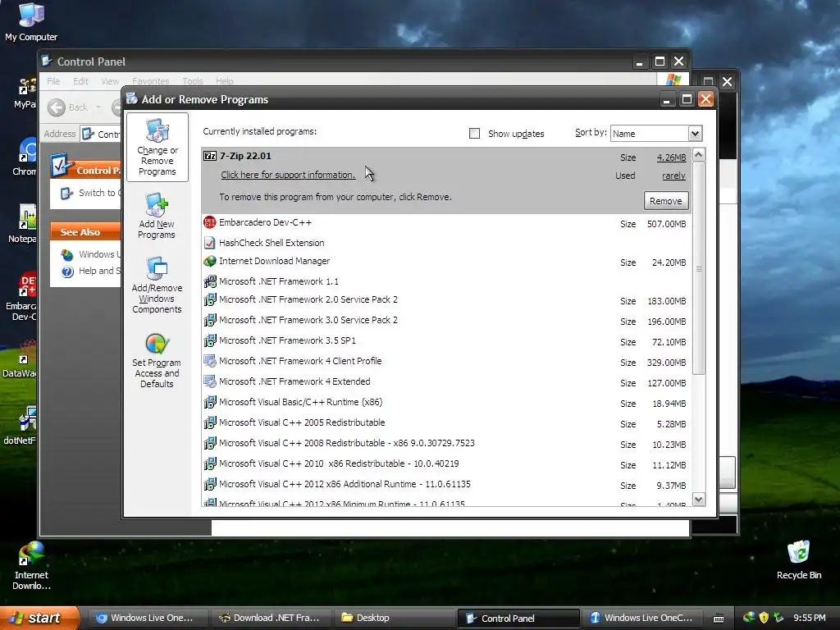Screen dimensions: 840x630
Task: Open File menu in Control Panel
Action: click(53, 81)
